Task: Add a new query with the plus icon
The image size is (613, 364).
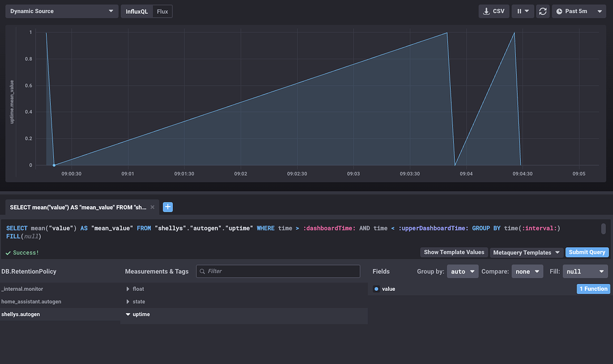Action: point(168,207)
